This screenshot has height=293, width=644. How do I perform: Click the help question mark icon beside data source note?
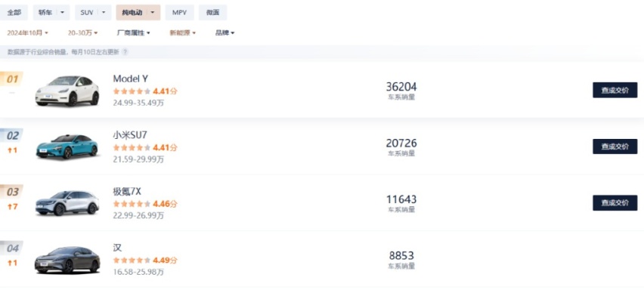(x=125, y=52)
